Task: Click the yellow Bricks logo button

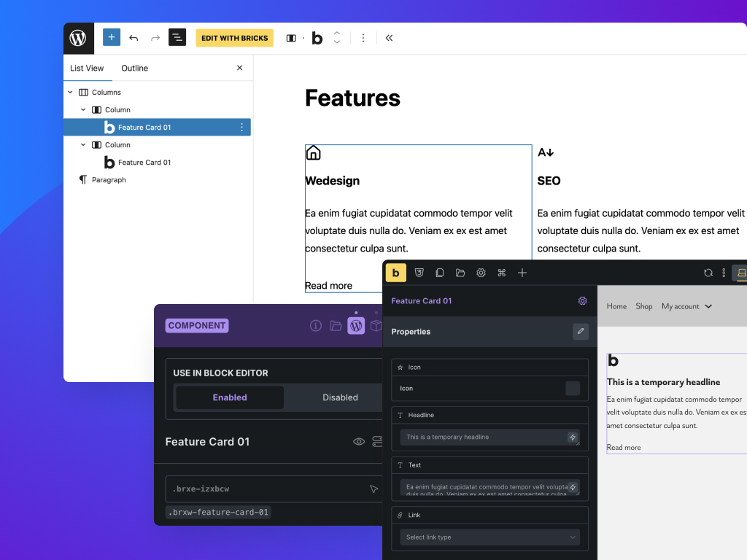Action: click(395, 273)
